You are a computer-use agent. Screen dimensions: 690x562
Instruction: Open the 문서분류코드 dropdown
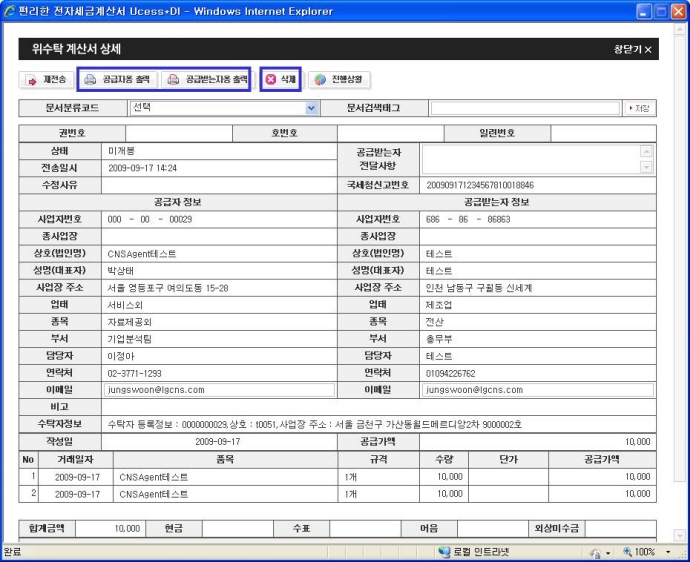coord(311,108)
